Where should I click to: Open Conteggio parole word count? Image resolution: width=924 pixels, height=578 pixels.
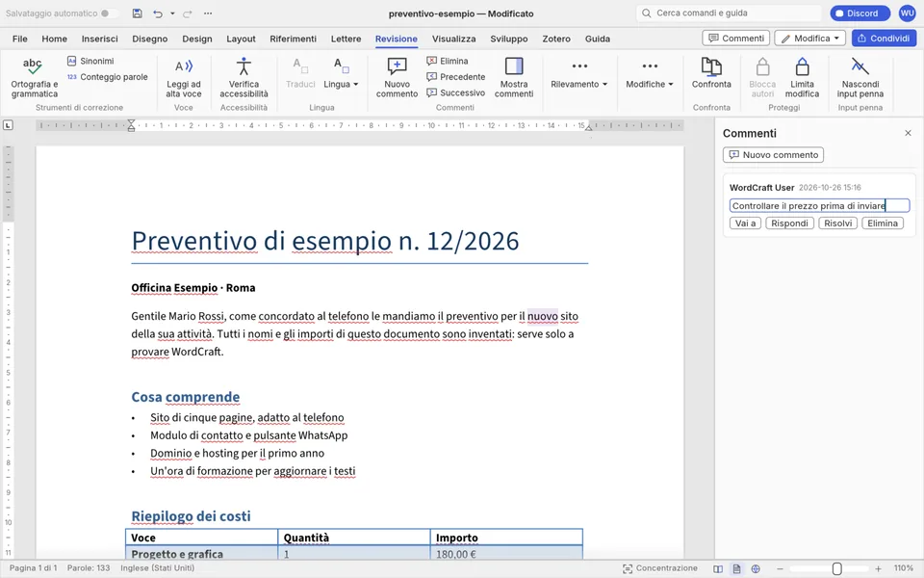click(x=107, y=77)
